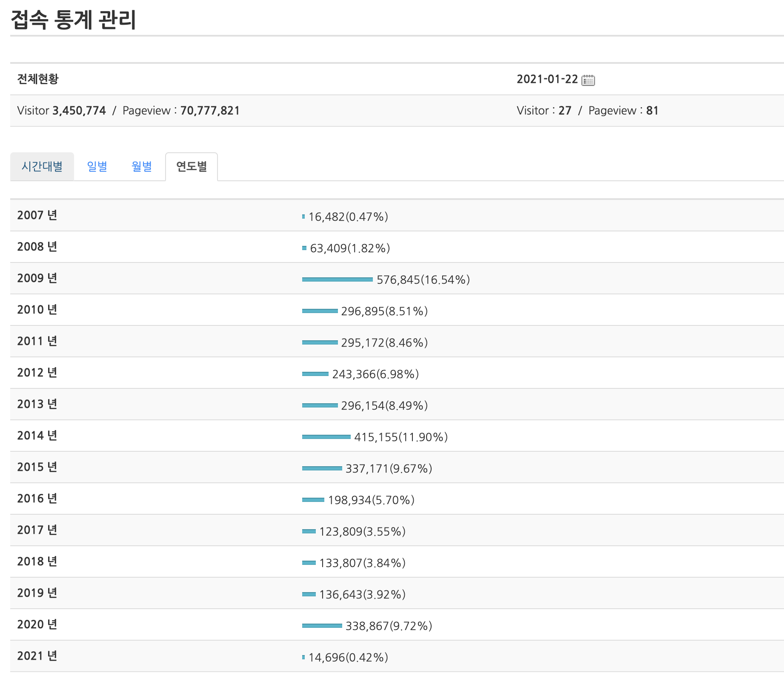This screenshot has width=784, height=684.
Task: Switch to the 월별 tab
Action: [x=142, y=166]
